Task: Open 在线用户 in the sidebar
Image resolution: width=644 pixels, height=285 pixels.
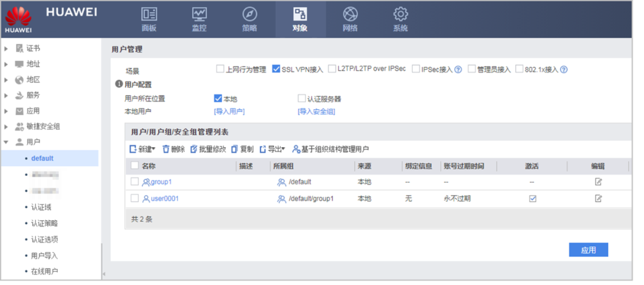Action: [44, 271]
